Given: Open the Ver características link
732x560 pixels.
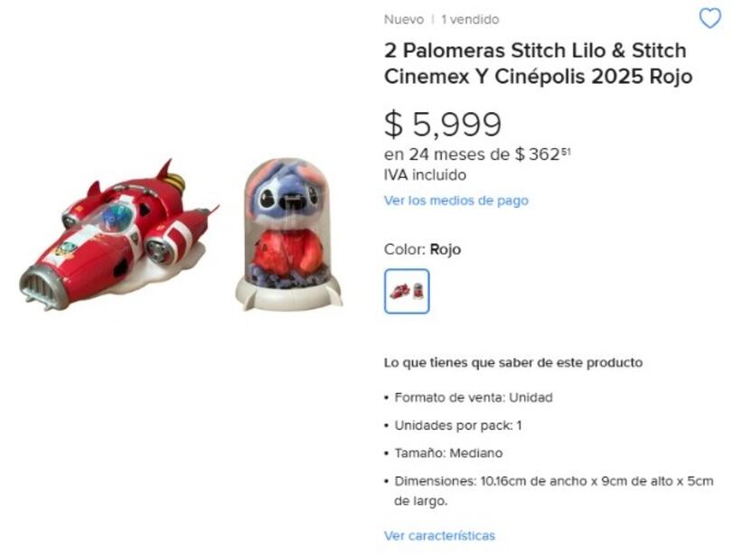Looking at the screenshot, I should click(439, 536).
